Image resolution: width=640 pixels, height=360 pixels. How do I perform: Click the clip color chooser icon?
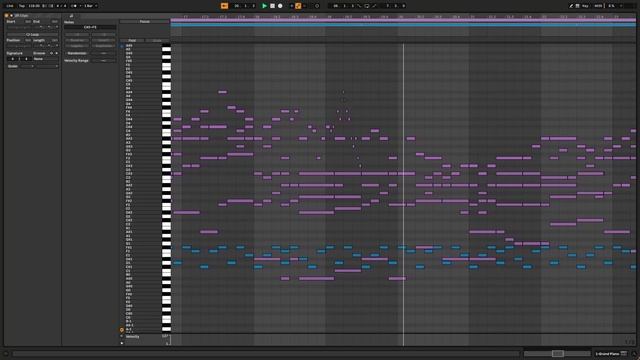click(11, 16)
